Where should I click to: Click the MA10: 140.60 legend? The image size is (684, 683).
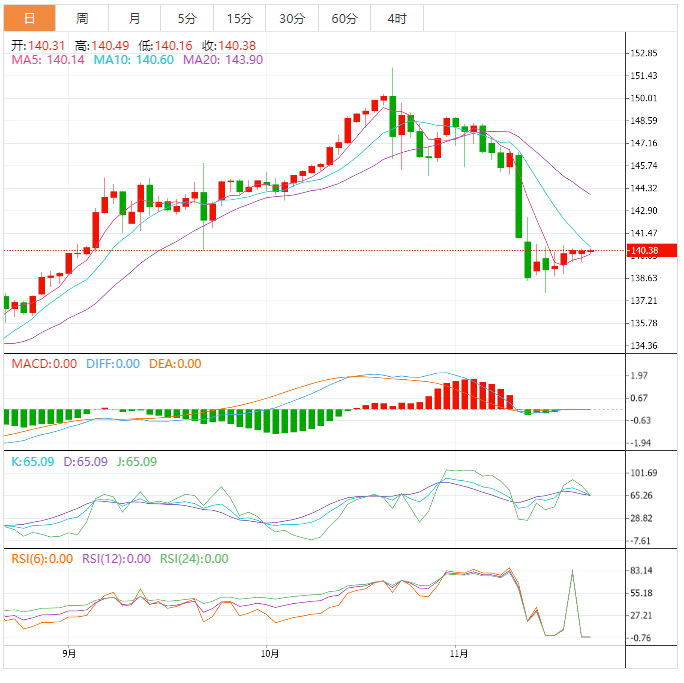point(133,60)
